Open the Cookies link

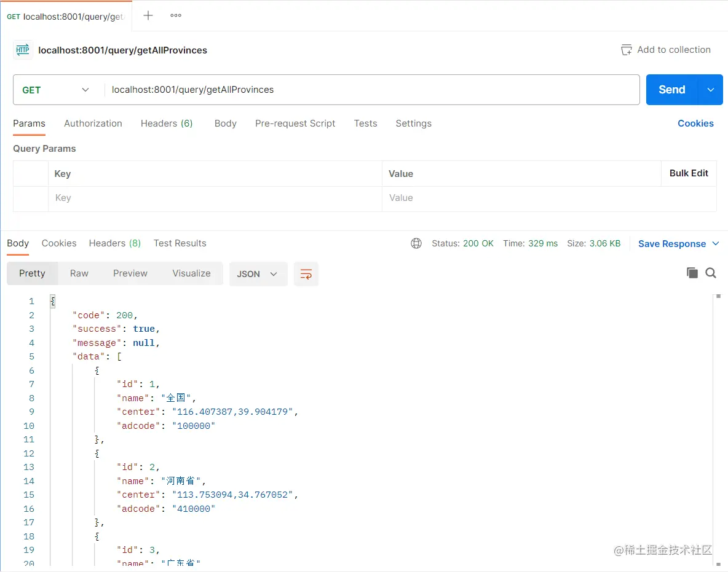click(x=695, y=123)
